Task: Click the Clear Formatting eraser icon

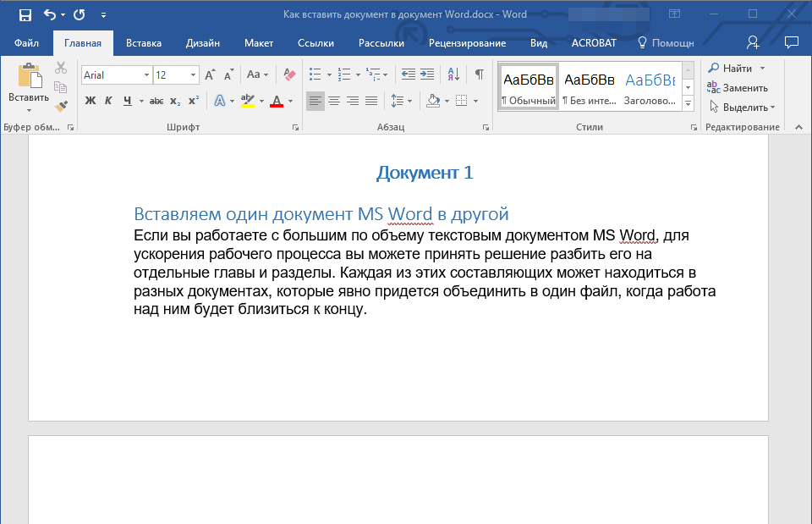Action: pyautogui.click(x=289, y=74)
